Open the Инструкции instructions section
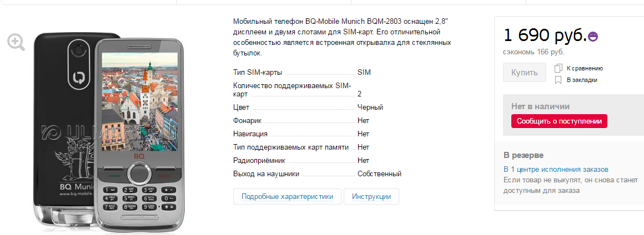Viewport: 644px width, 235px height. click(371, 197)
